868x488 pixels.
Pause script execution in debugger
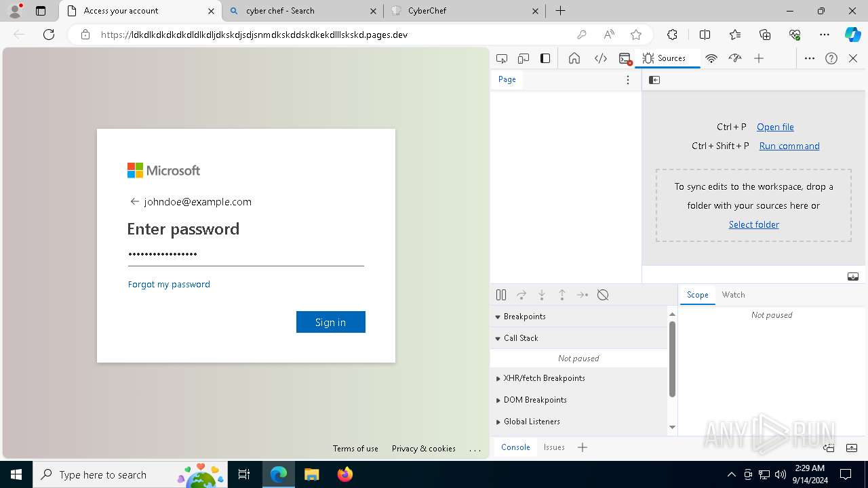pos(501,295)
